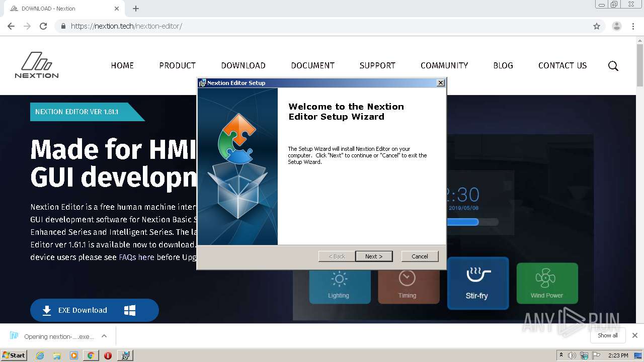Screen dimensions: 644x362
Task: Open File Explorer from the taskbar
Action: tap(57, 355)
